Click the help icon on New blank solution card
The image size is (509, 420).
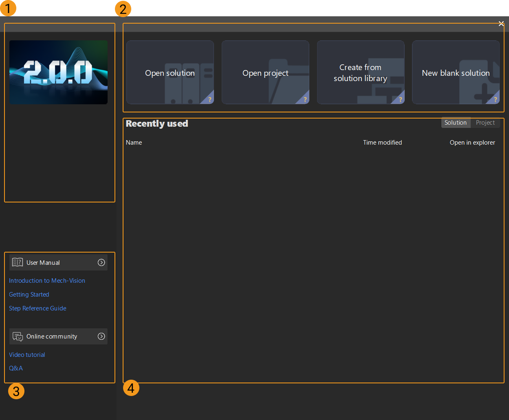coord(495,99)
